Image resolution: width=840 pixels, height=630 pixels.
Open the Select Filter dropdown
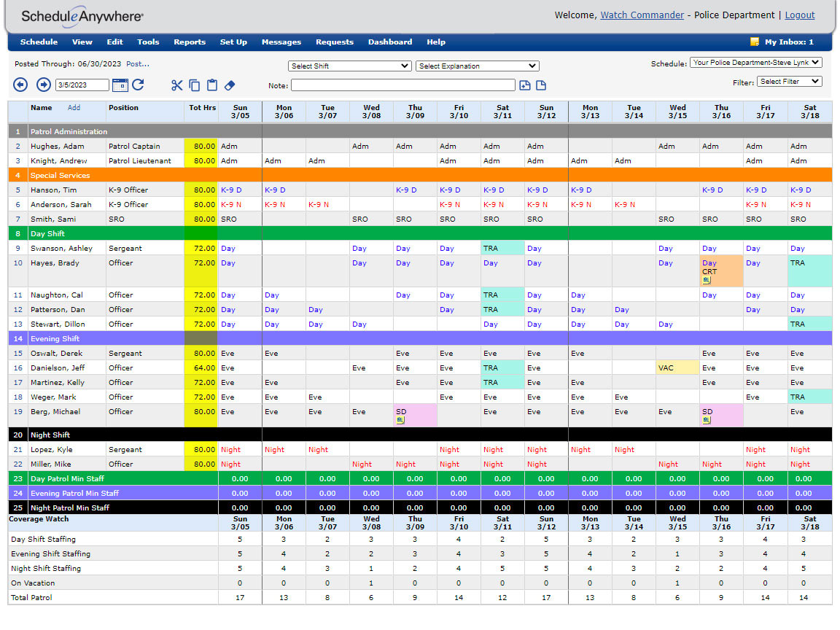click(x=789, y=82)
